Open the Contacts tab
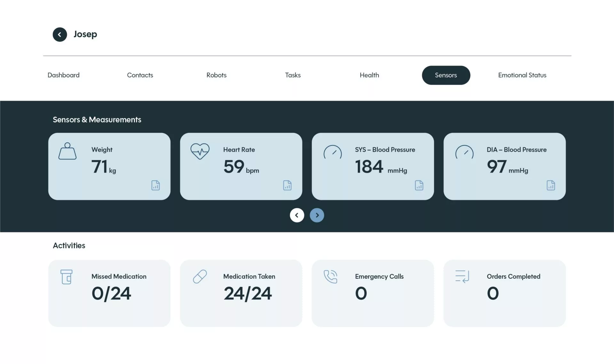The image size is (614, 364). [x=140, y=75]
